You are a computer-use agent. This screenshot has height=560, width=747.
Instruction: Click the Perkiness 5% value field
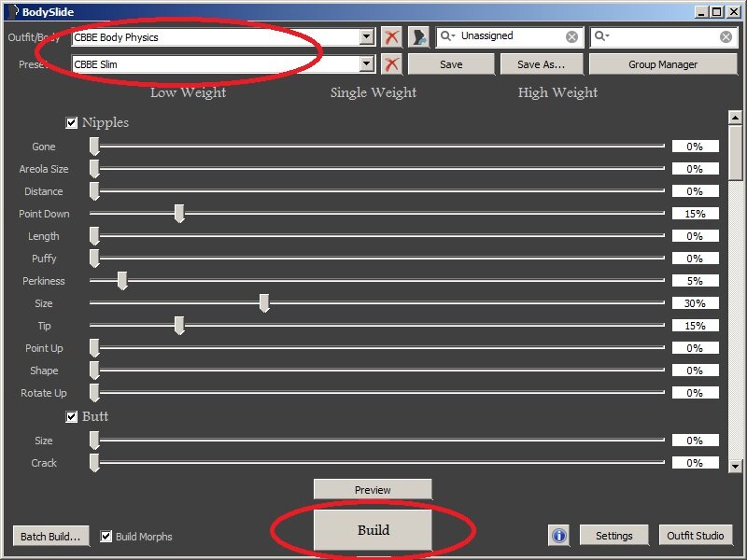tap(695, 281)
